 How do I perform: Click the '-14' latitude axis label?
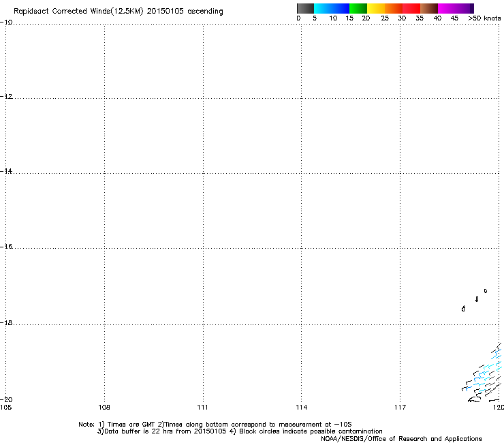click(x=6, y=171)
